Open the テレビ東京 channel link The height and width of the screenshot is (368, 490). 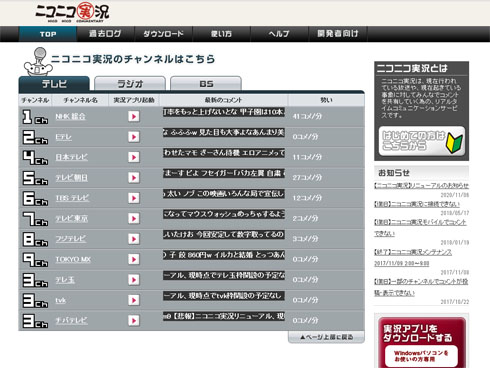tap(72, 218)
